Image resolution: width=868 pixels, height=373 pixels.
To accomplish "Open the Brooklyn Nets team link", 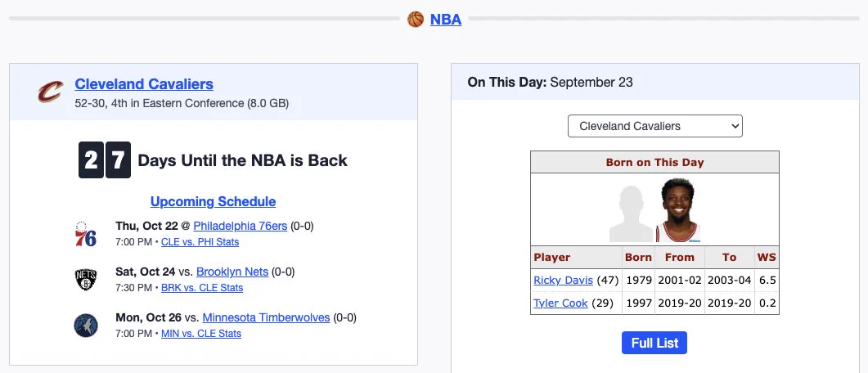I will [x=232, y=272].
